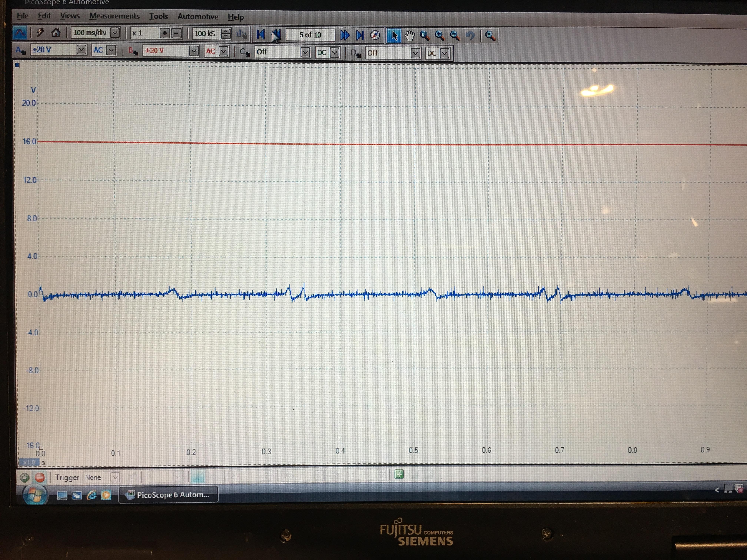Open the buffer navigator compass icon
This screenshot has width=747, height=560.
pyautogui.click(x=375, y=35)
